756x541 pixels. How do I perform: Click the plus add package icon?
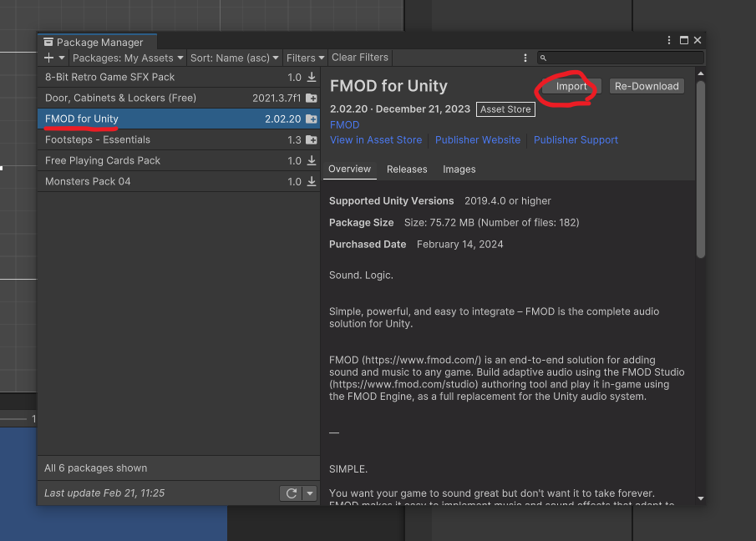pos(48,58)
